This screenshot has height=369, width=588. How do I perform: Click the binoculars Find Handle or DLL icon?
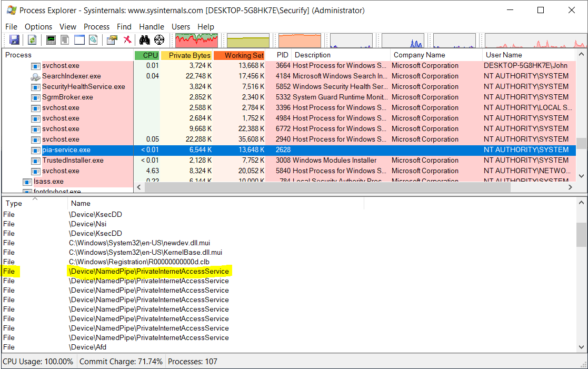tap(144, 40)
